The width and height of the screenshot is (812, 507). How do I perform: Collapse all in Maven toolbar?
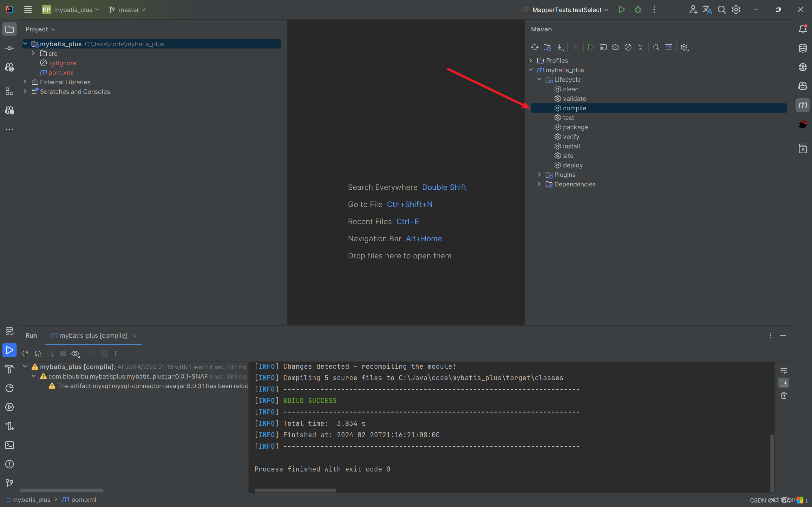[x=640, y=47]
